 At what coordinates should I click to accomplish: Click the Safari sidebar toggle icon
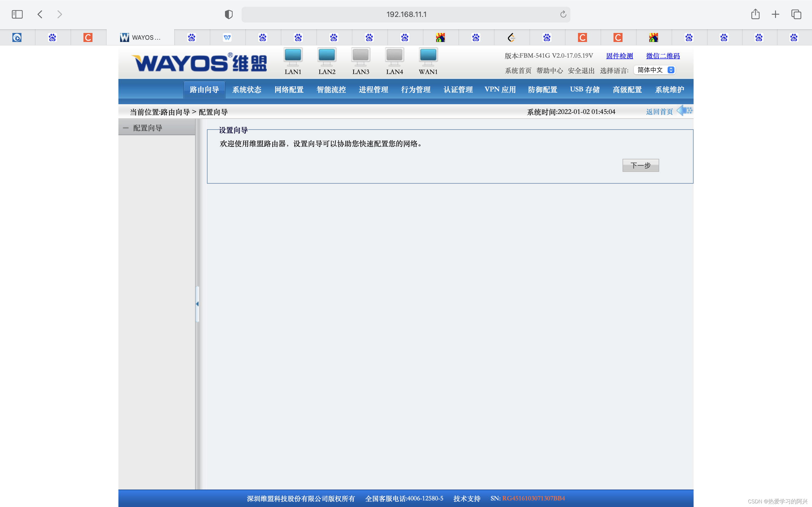tap(17, 14)
